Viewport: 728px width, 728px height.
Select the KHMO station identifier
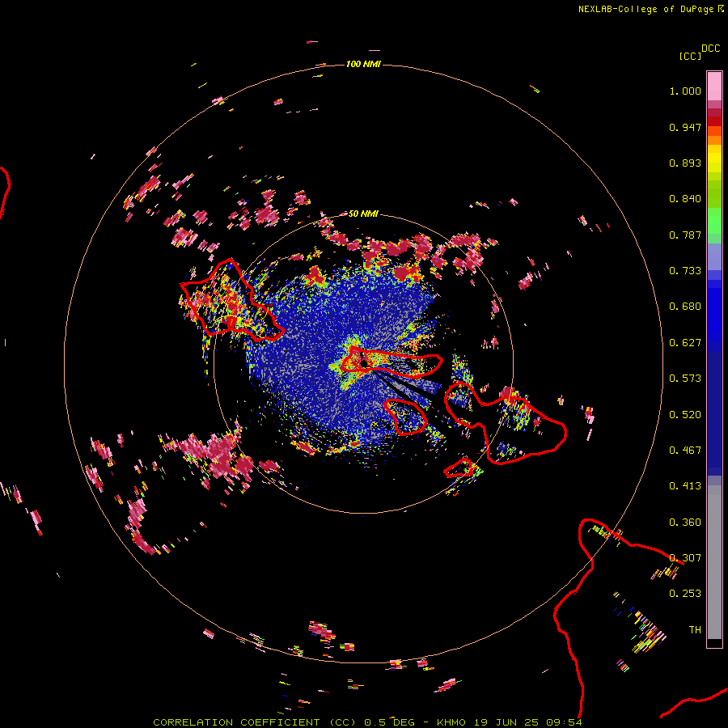pyautogui.click(x=451, y=722)
